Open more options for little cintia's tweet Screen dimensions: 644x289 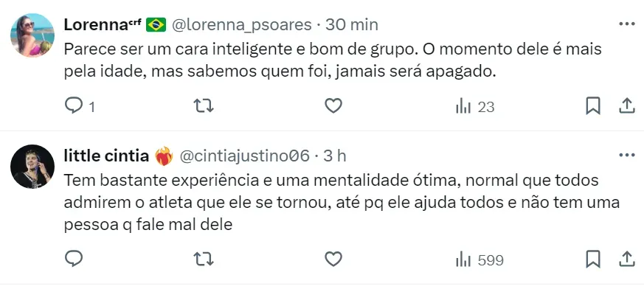[x=627, y=155]
